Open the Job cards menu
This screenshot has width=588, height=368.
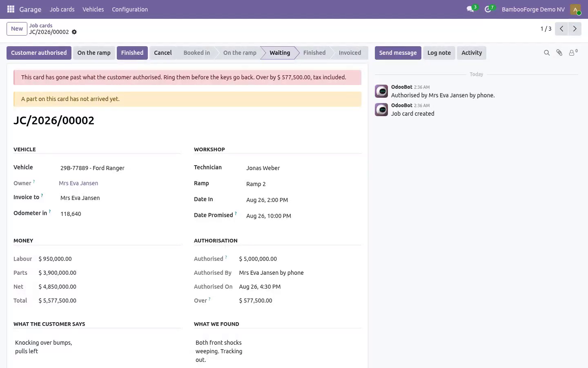[x=62, y=9]
